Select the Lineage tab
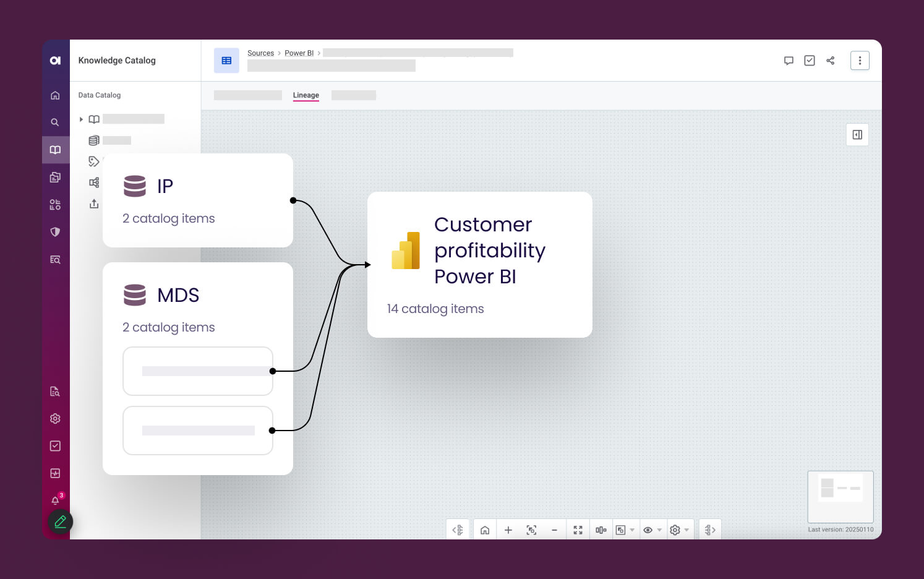 click(x=306, y=95)
